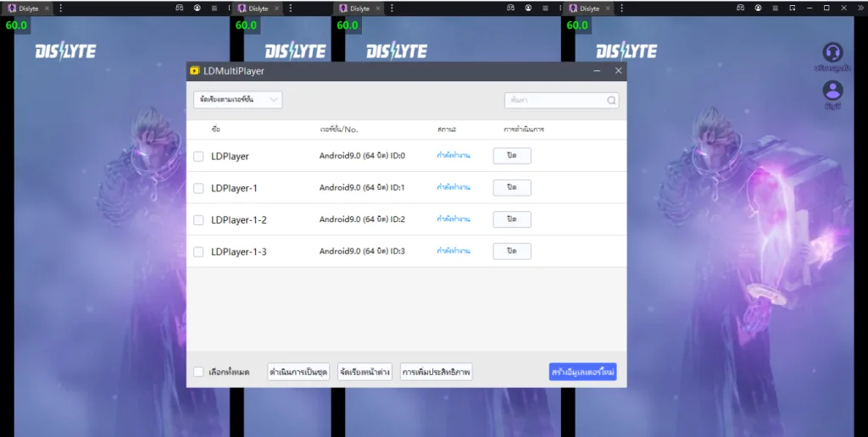Screen dimensions: 868x437
Task: Open gamepad icon in rightmost emulator window title bar
Action: point(740,8)
